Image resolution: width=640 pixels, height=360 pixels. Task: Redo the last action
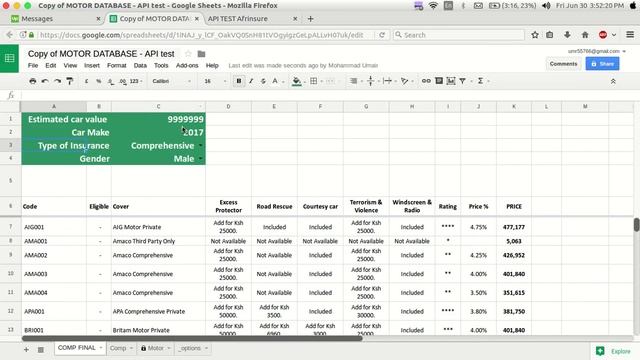click(58, 81)
